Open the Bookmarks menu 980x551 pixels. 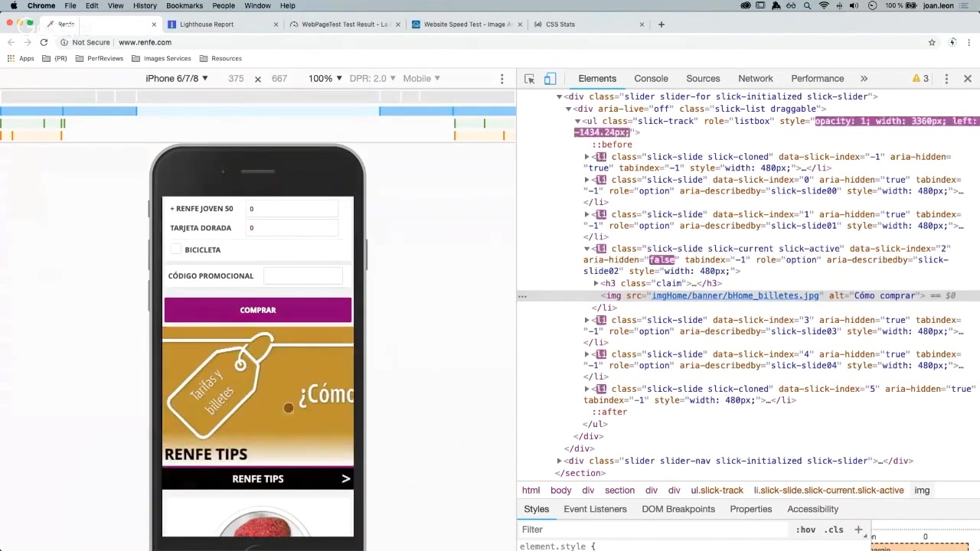(185, 5)
